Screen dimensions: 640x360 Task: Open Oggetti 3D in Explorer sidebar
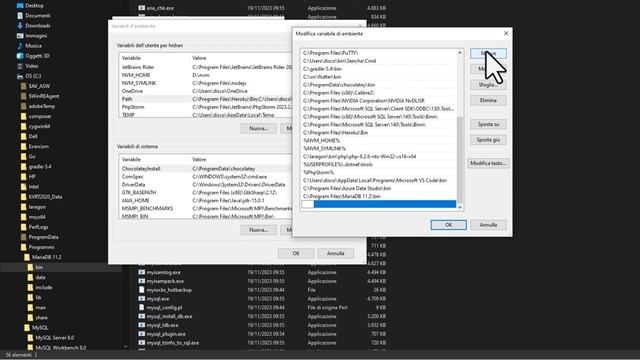tap(37, 56)
